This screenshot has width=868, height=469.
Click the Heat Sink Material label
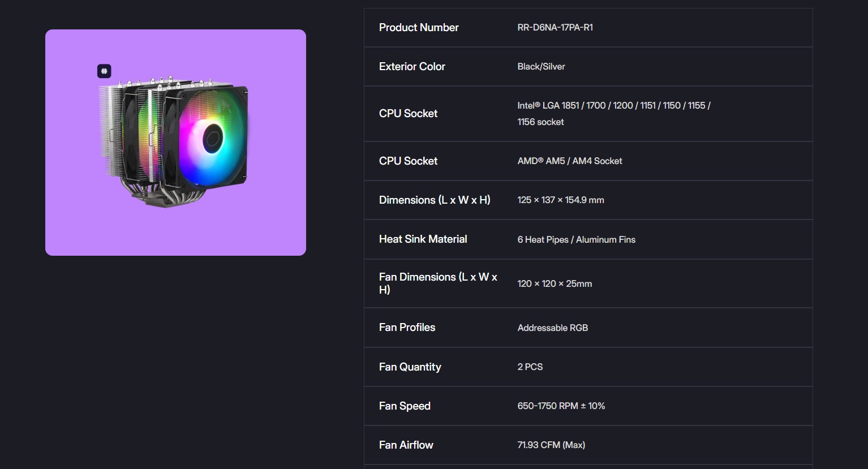coord(423,239)
